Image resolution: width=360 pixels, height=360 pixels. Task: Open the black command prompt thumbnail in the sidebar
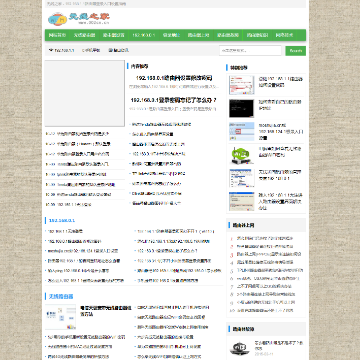[x=242, y=108]
